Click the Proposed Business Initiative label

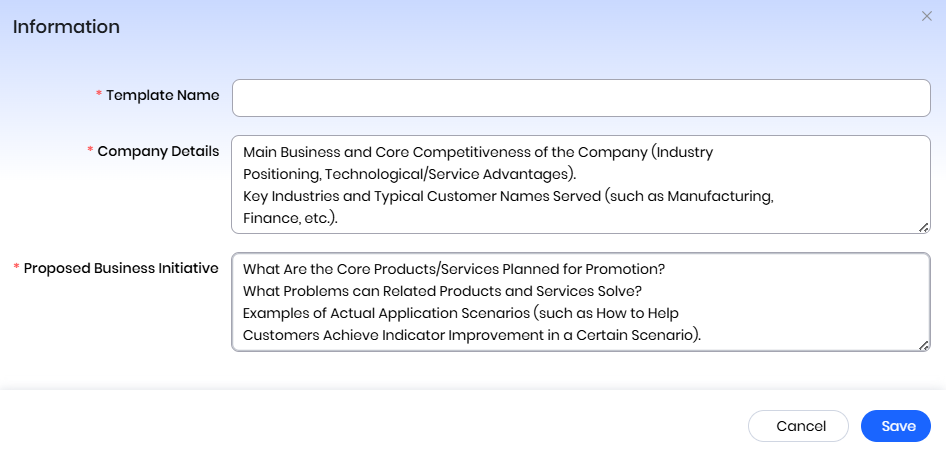click(x=121, y=268)
